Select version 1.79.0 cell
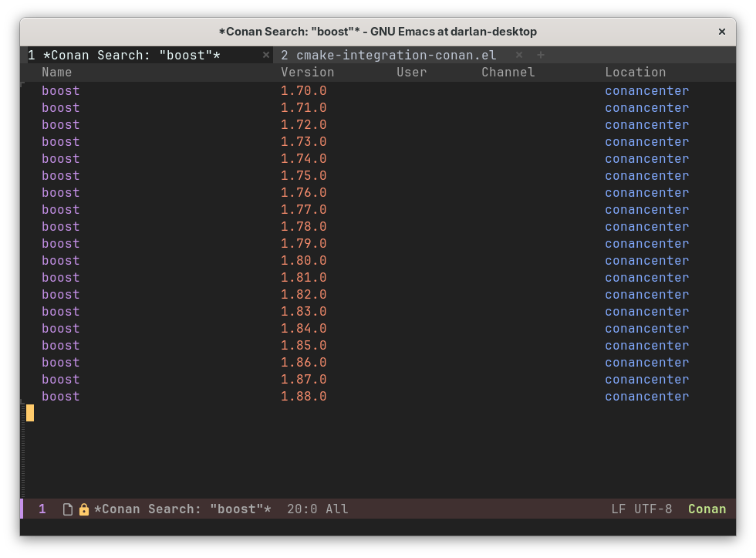Screen dimensions: 756x558 [304, 244]
